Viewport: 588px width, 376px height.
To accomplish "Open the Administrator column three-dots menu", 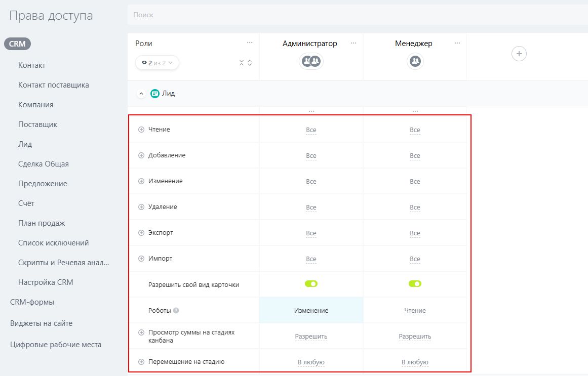I will (354, 44).
